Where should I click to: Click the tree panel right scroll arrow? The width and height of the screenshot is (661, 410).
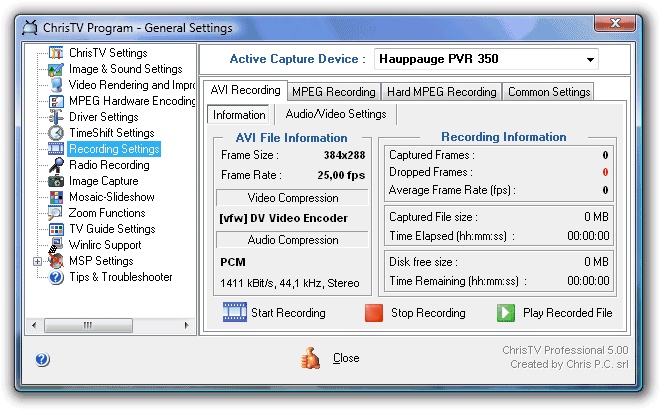tap(186, 325)
